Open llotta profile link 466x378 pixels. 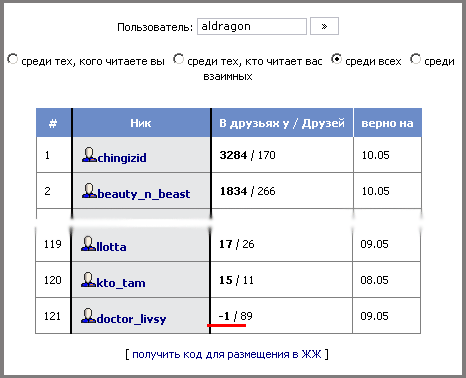111,247
